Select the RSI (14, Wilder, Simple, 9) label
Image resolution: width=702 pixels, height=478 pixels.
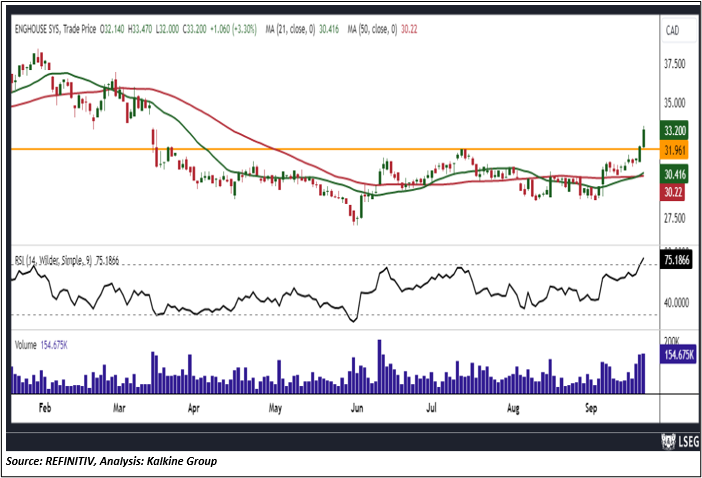pos(53,260)
